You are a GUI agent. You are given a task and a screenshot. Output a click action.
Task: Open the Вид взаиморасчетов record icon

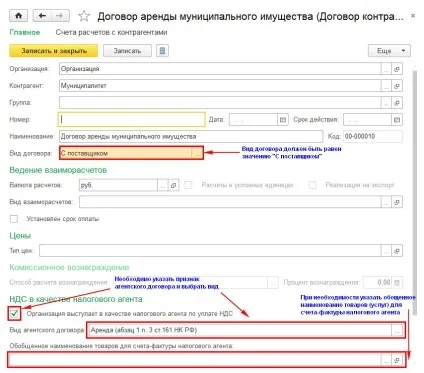397,202
